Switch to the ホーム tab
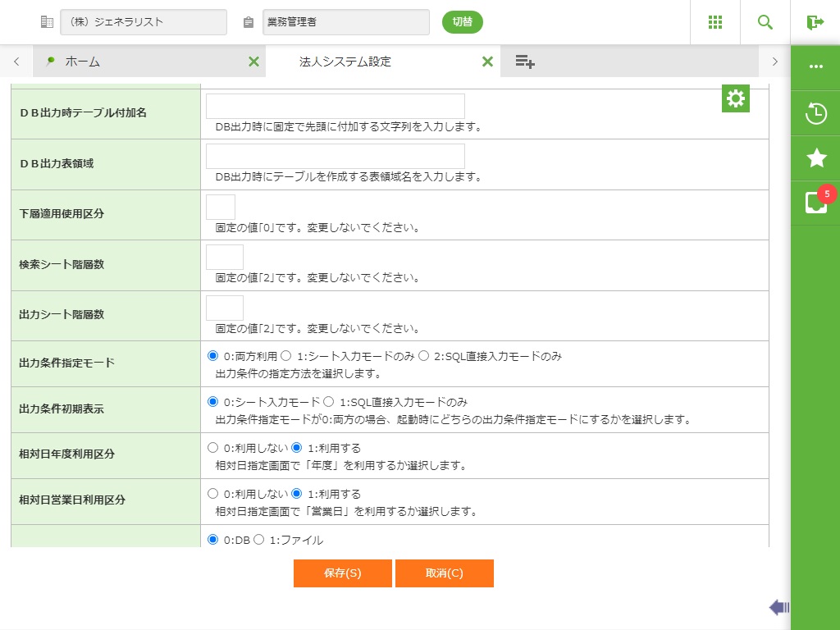This screenshot has height=630, width=840. pos(82,62)
